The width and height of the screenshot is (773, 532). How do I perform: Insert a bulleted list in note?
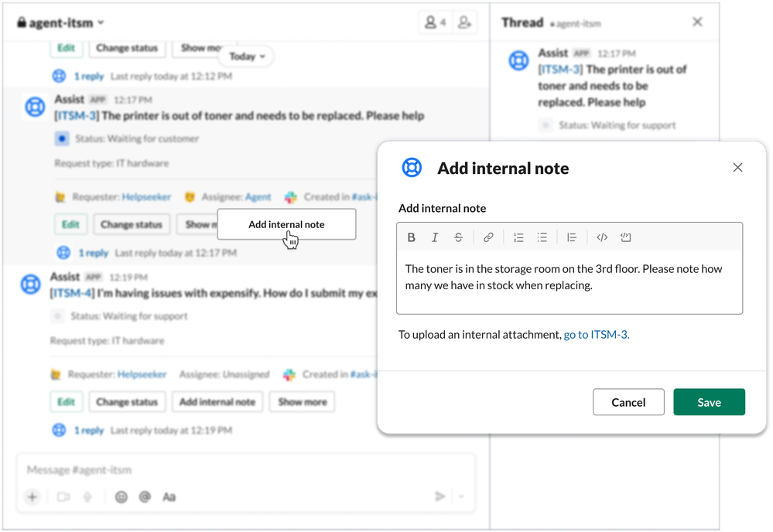542,237
